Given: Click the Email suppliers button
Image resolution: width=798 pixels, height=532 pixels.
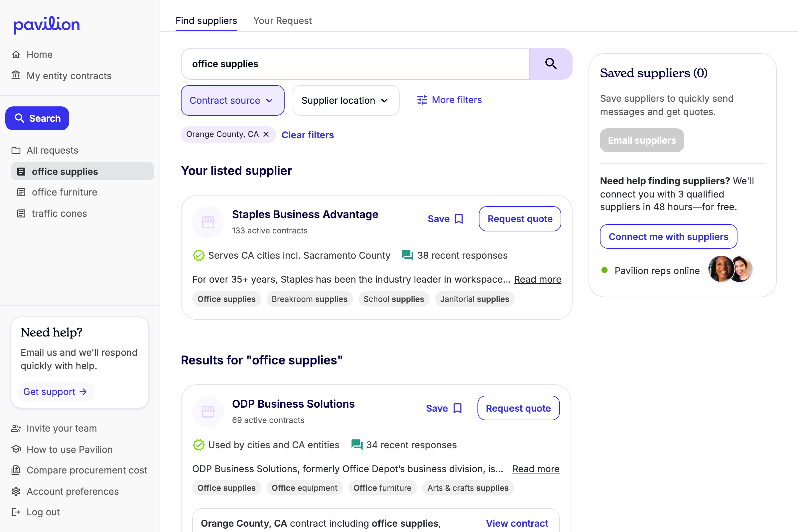Looking at the screenshot, I should (642, 140).
